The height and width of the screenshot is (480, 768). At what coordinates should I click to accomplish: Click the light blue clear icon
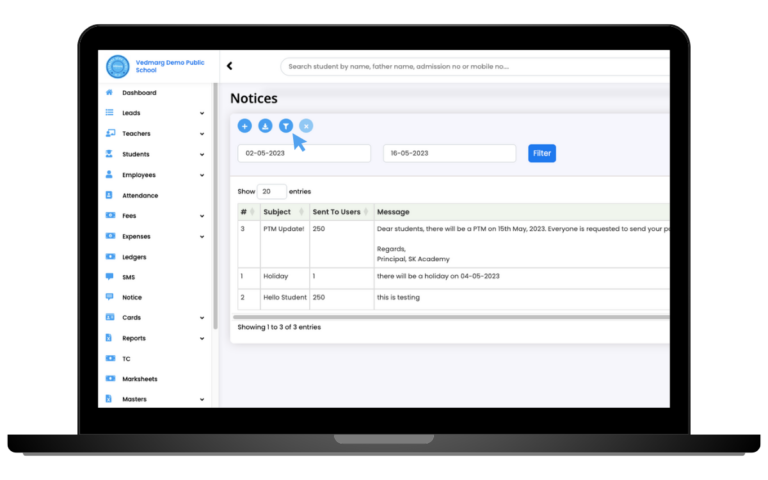click(306, 126)
